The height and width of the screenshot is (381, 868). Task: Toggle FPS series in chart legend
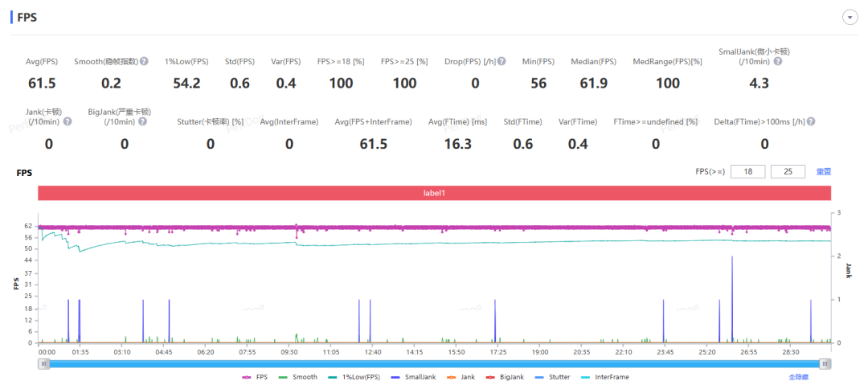(x=256, y=377)
